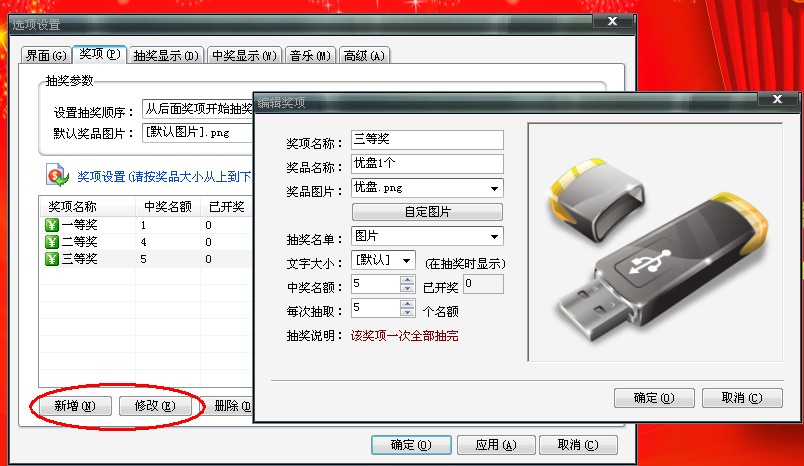
Task: Increase the 中奖名额 value with up arrow
Action: click(x=406, y=280)
